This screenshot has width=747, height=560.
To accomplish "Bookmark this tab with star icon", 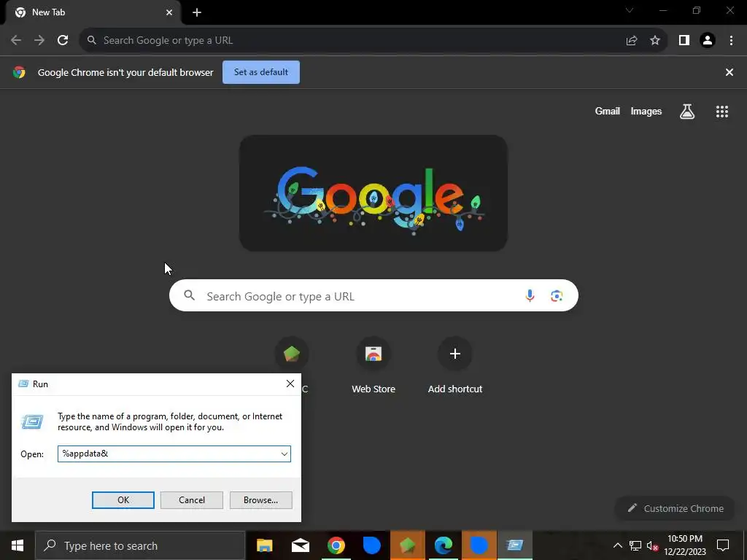I will pyautogui.click(x=655, y=41).
